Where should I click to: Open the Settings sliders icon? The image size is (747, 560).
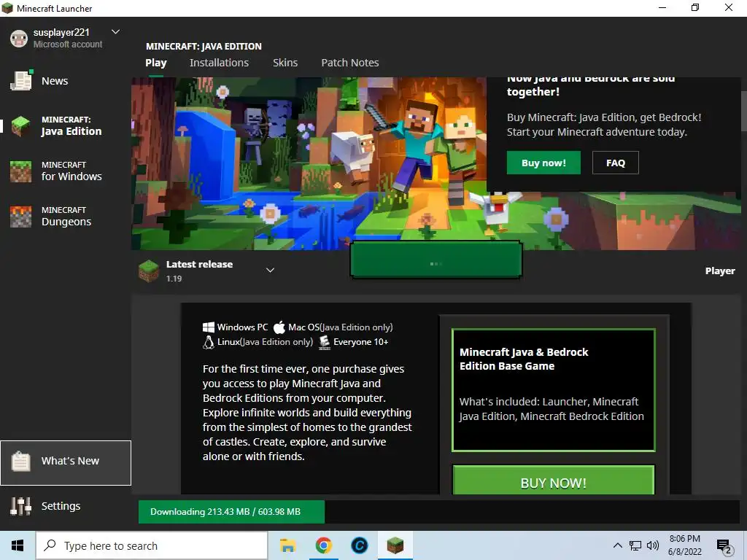[x=21, y=506]
